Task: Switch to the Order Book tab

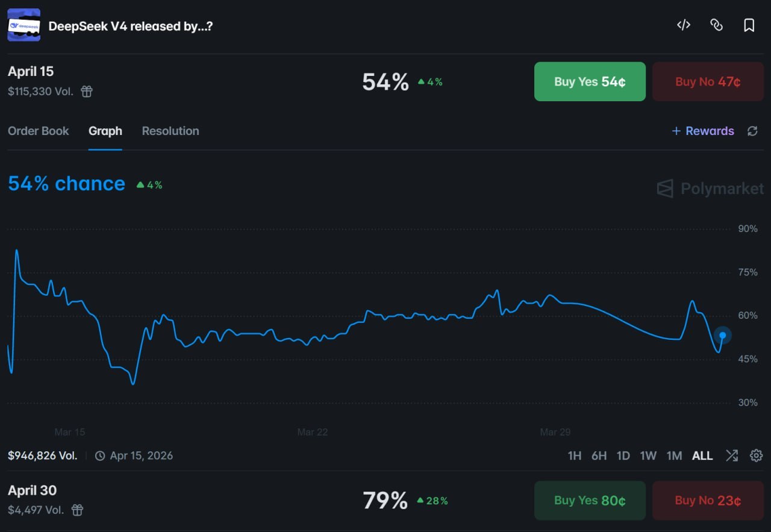Action: [39, 131]
